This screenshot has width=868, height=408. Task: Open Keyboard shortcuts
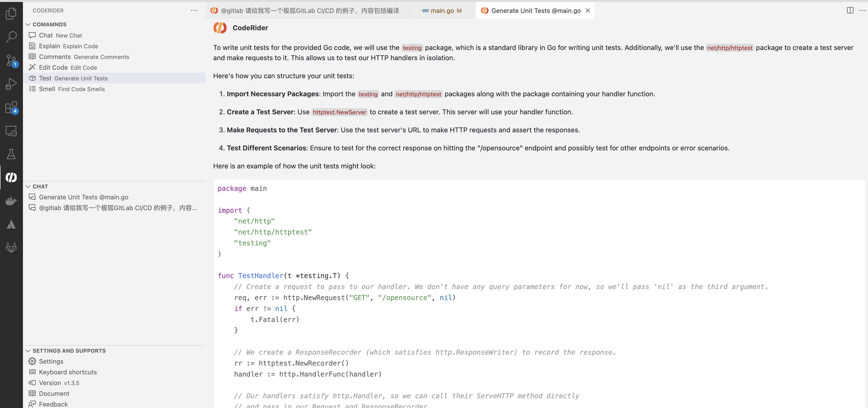coord(68,372)
